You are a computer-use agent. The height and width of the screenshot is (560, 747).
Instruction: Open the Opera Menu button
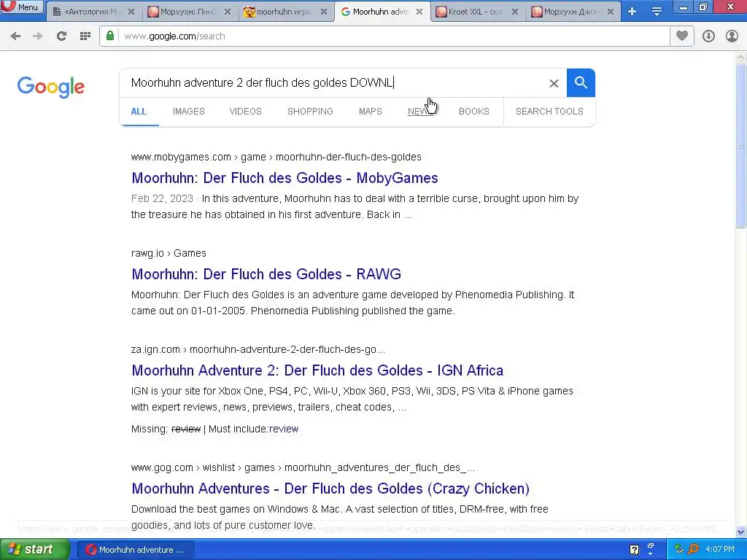(22, 7)
